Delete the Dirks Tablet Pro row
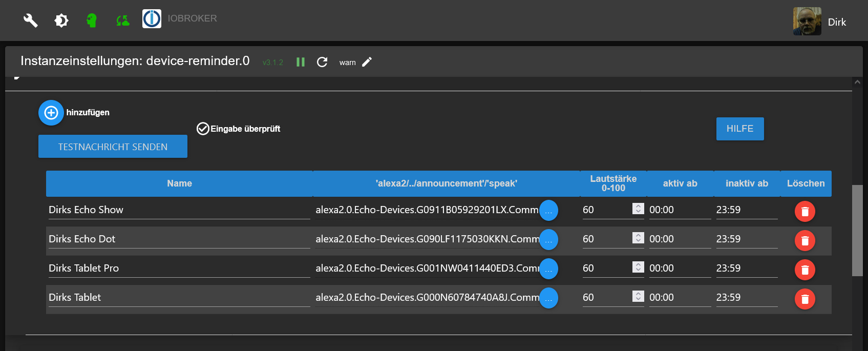The height and width of the screenshot is (351, 868). click(x=805, y=270)
